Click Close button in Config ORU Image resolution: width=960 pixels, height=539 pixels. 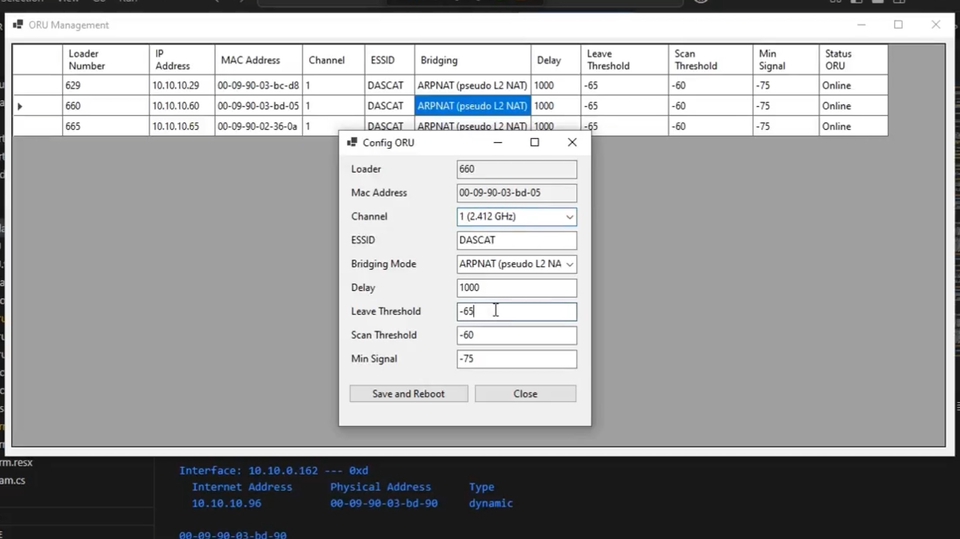[x=525, y=394]
